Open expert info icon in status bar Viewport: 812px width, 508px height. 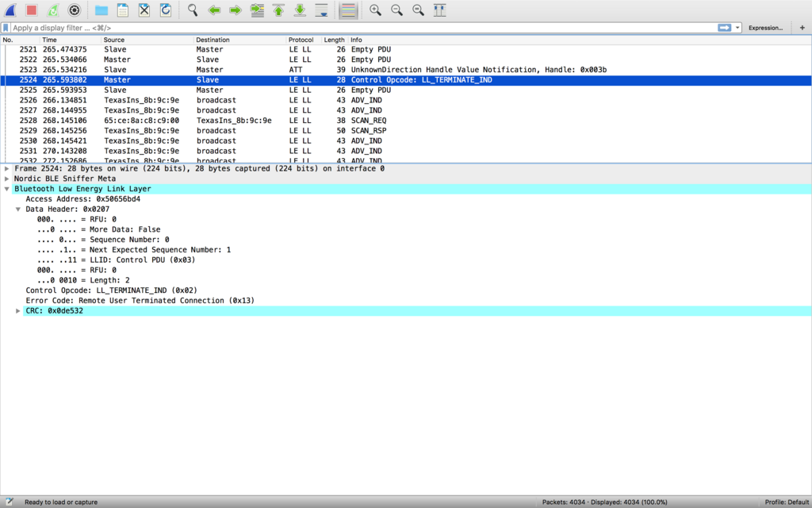coord(9,502)
